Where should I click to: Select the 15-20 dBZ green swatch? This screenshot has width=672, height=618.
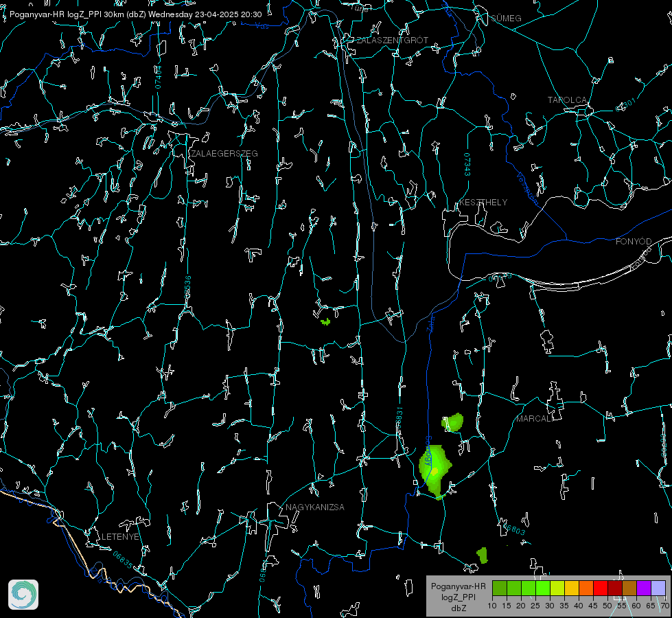514,588
